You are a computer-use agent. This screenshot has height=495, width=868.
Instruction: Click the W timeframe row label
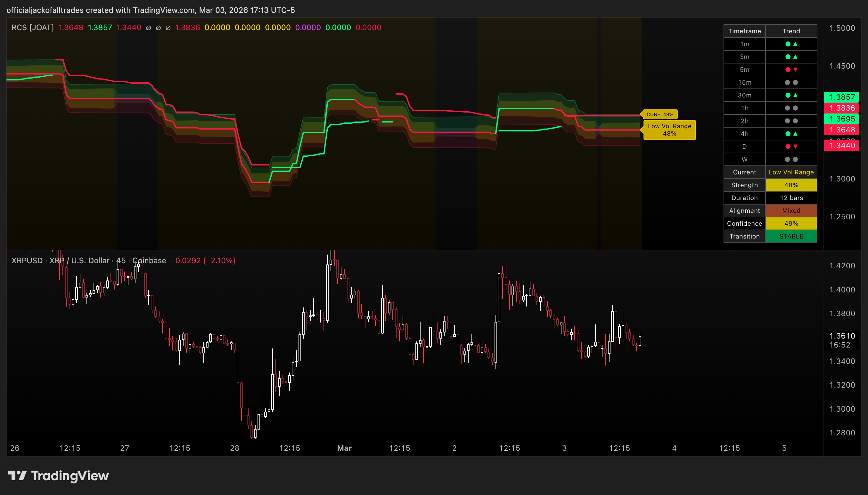(x=744, y=159)
